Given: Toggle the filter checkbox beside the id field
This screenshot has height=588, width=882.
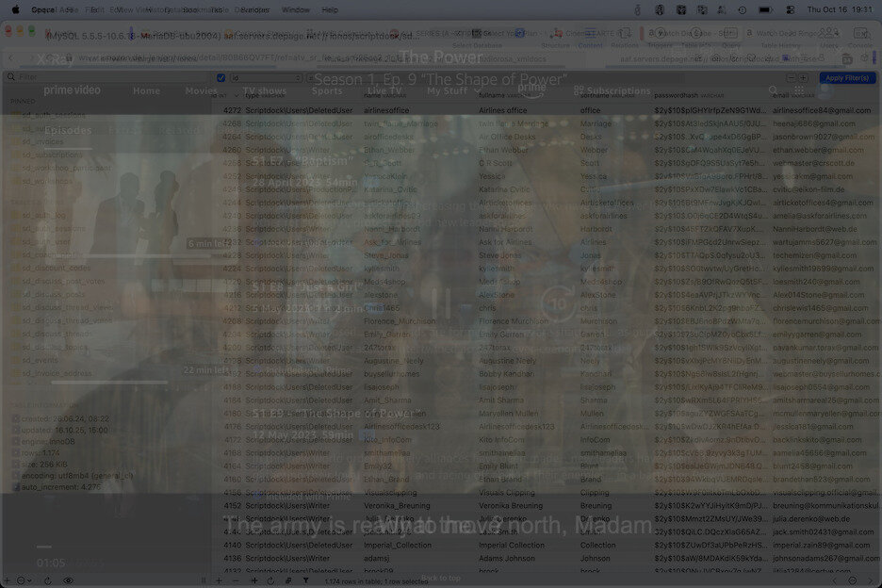Looking at the screenshot, I should [221, 77].
